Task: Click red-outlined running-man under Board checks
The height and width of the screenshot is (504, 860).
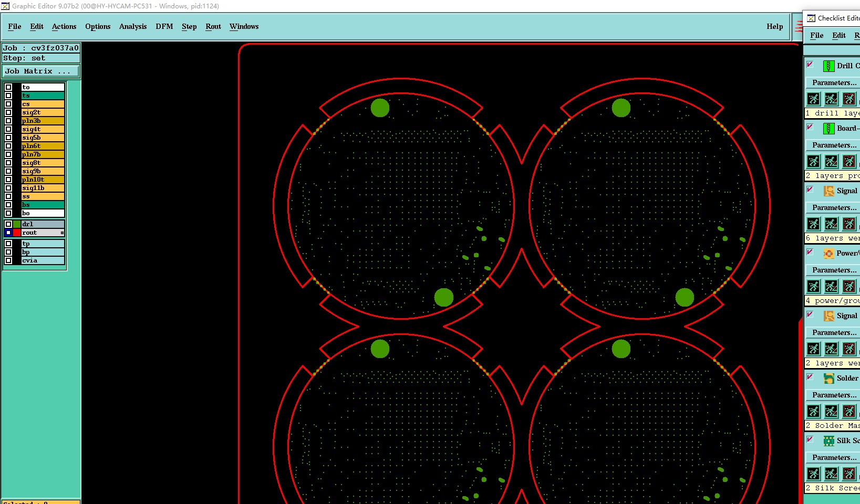Action: click(849, 161)
